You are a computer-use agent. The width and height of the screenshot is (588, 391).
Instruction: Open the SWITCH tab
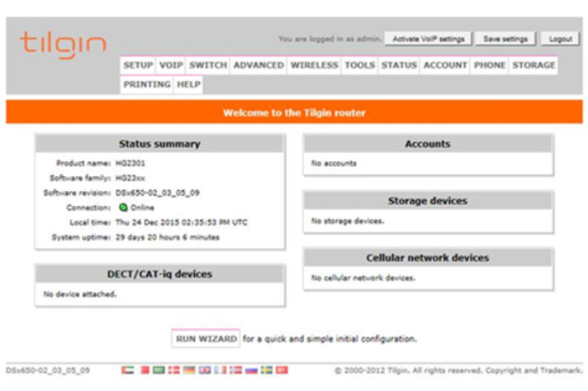click(208, 65)
